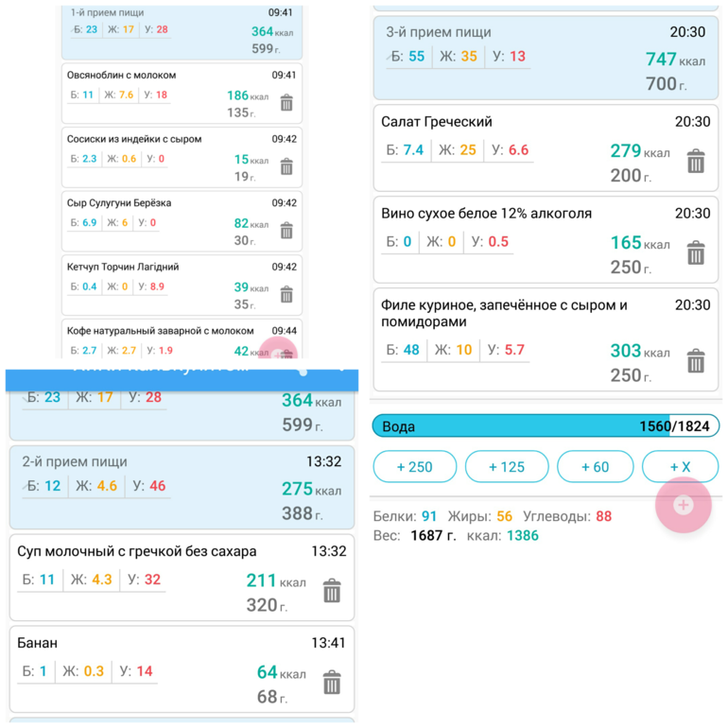Screen dimensions: 728x728
Task: Remove Сосиски из индейки с сыром entry
Action: [x=286, y=167]
